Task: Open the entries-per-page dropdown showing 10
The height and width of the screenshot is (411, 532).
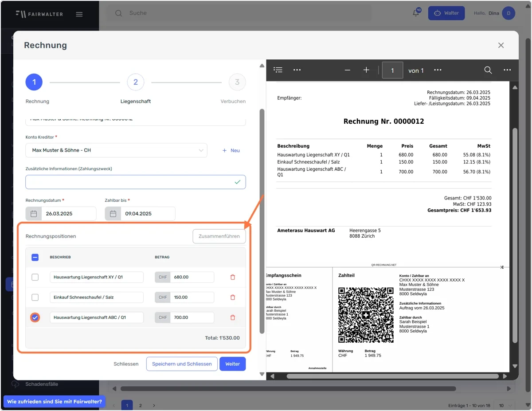Action: pyautogui.click(x=505, y=405)
